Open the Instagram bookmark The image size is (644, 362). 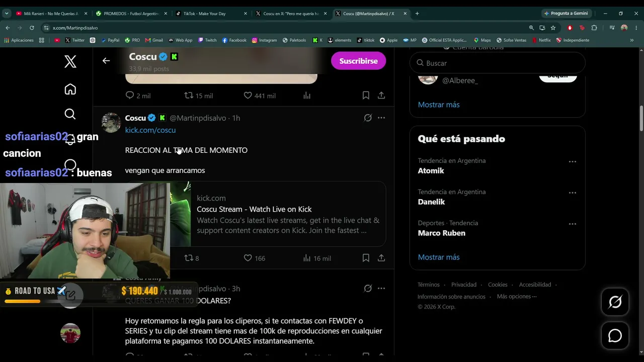coord(265,40)
